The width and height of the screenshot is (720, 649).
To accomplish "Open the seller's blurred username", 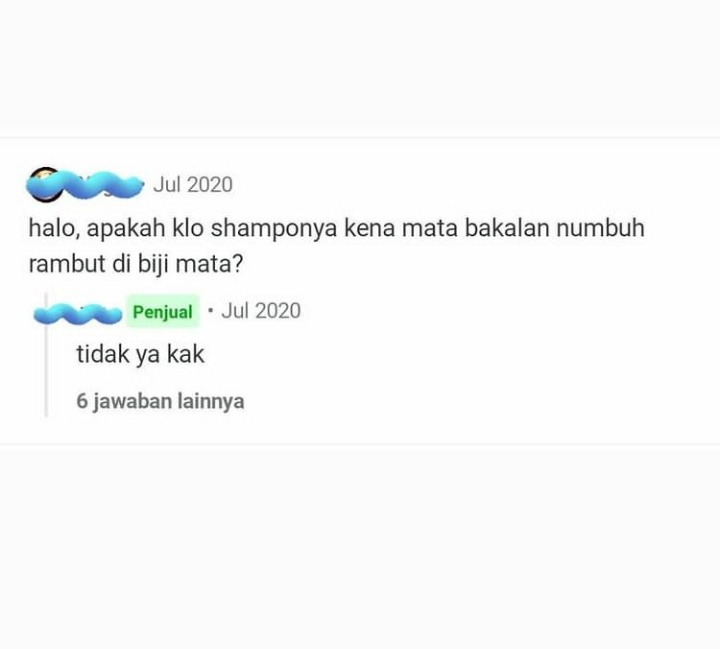I will [x=78, y=313].
